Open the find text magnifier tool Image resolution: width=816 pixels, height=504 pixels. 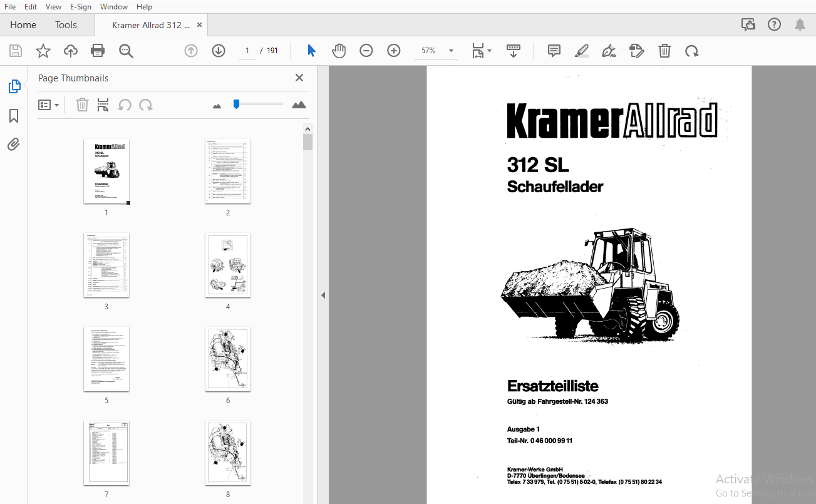point(126,51)
